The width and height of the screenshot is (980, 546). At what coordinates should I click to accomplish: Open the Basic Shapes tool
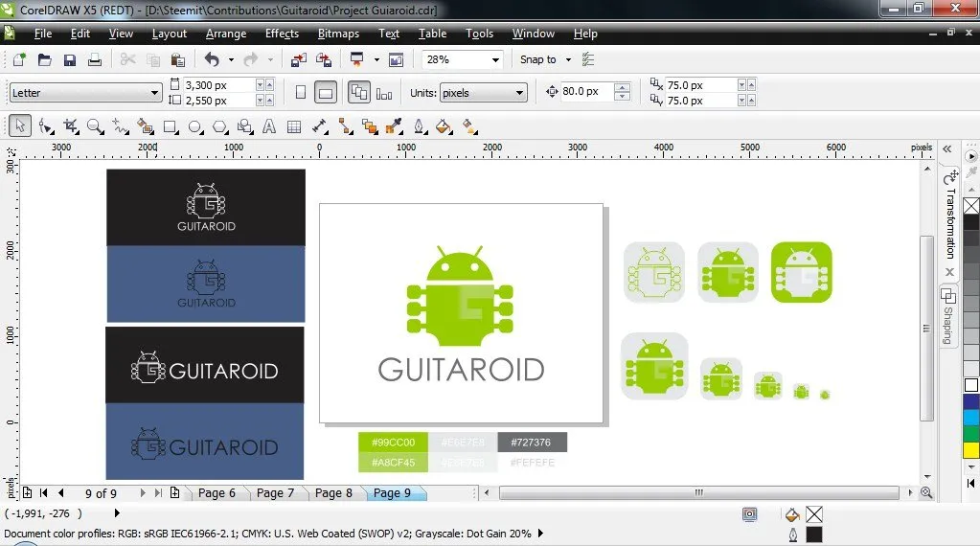click(x=244, y=126)
